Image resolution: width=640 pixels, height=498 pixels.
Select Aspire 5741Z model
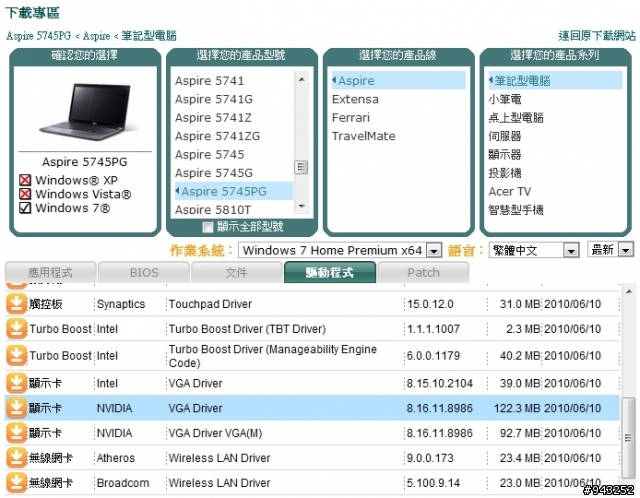click(x=213, y=118)
